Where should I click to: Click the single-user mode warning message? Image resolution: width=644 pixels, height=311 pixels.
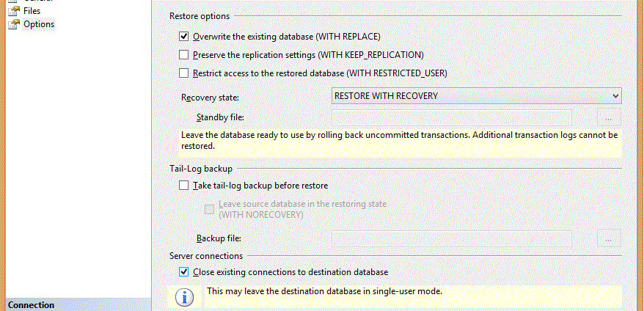[x=324, y=291]
